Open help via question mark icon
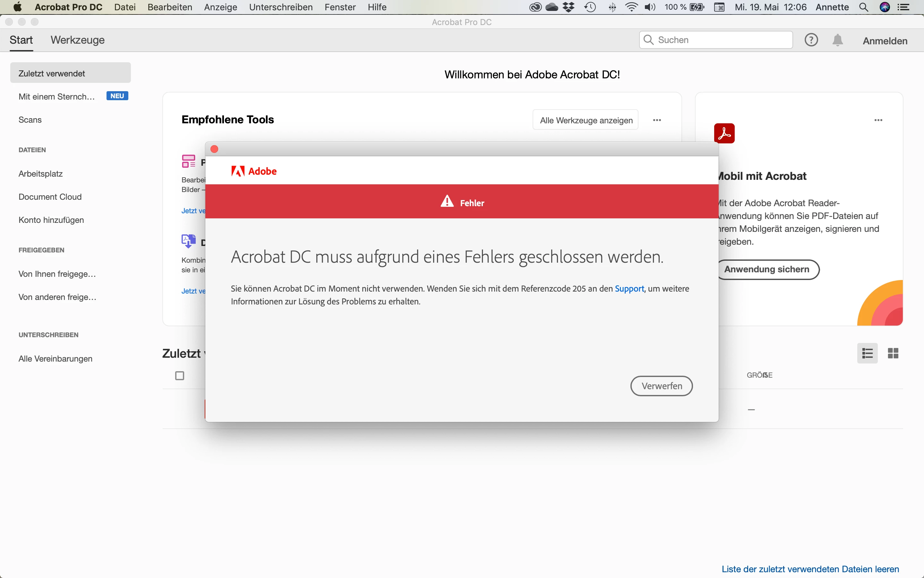This screenshot has height=578, width=924. point(811,40)
